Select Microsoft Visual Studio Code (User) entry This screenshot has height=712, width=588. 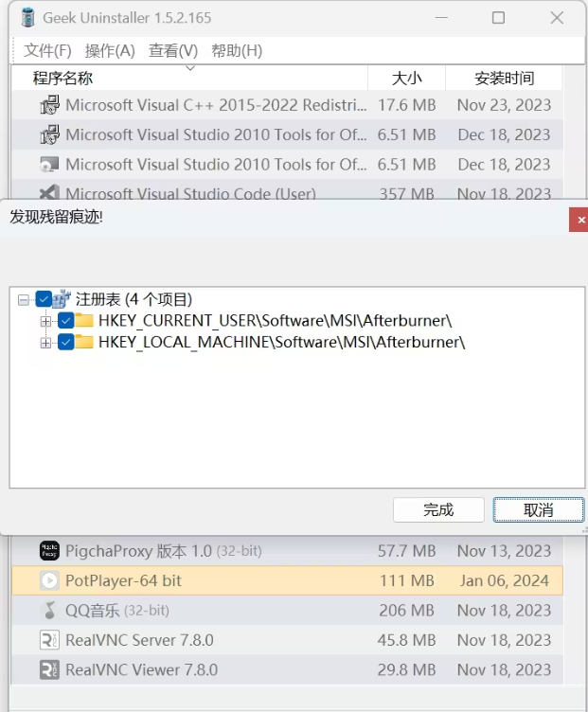(x=190, y=193)
